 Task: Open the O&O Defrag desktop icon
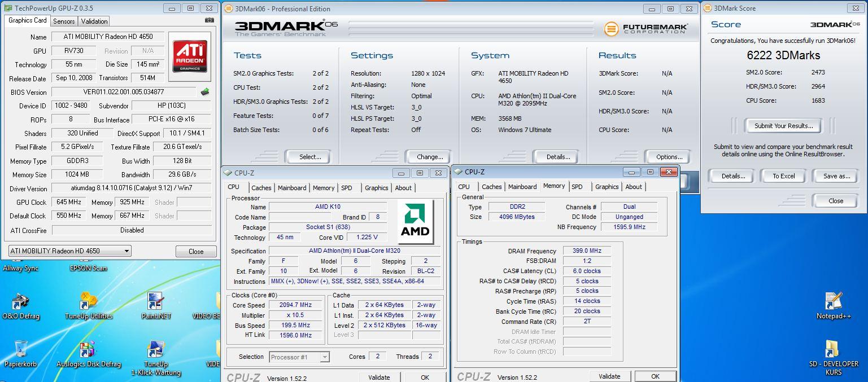point(21,305)
